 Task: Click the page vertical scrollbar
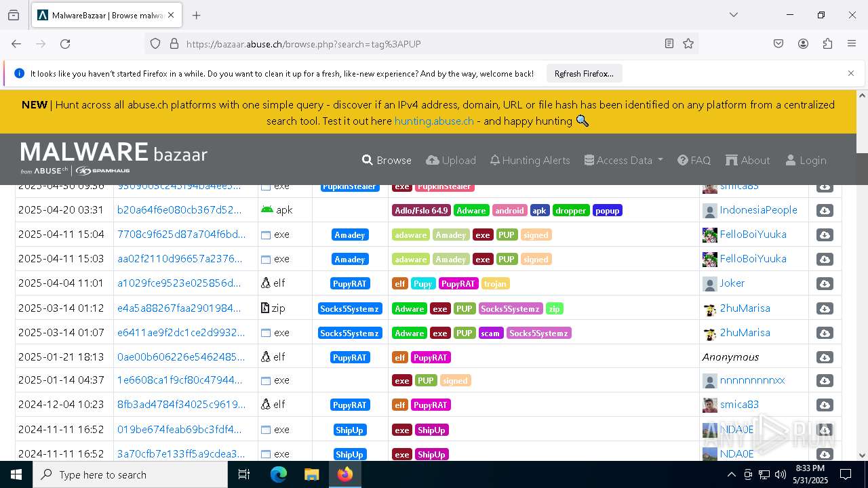(x=862, y=274)
